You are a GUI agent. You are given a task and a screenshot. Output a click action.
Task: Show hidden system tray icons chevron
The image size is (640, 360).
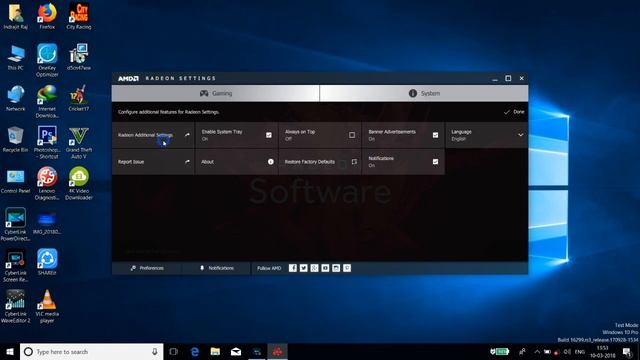tap(537, 352)
